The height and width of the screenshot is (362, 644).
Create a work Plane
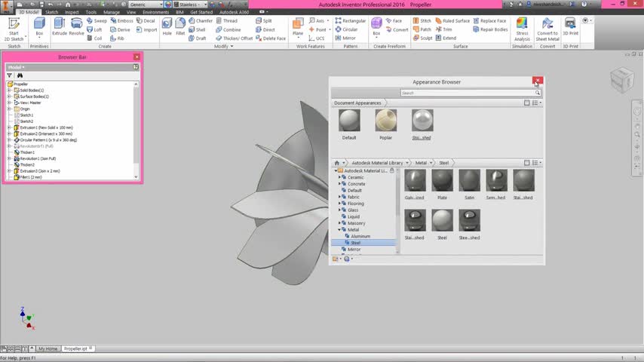click(x=298, y=28)
